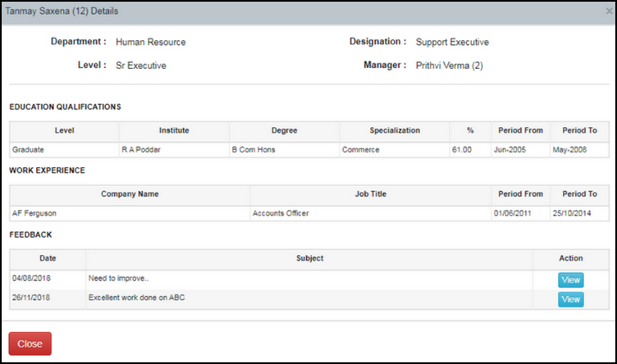This screenshot has height=364, width=617.
Task: Click the red Close button
Action: coord(30,344)
